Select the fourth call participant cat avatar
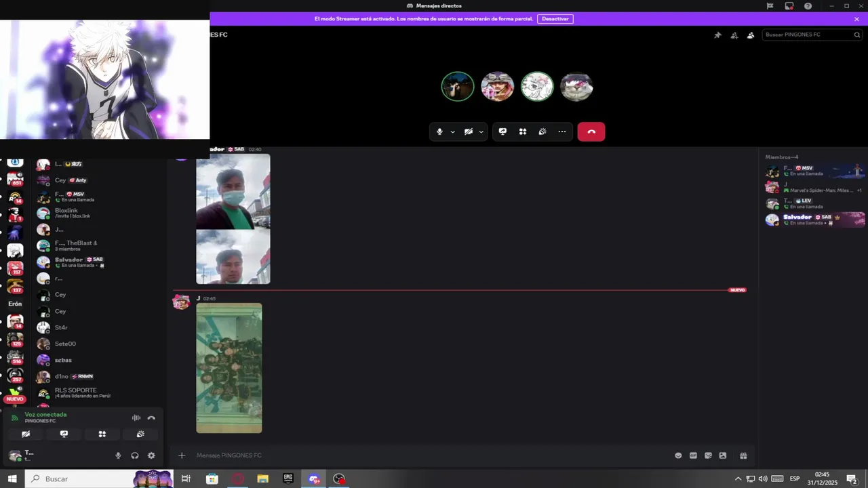 click(x=576, y=87)
